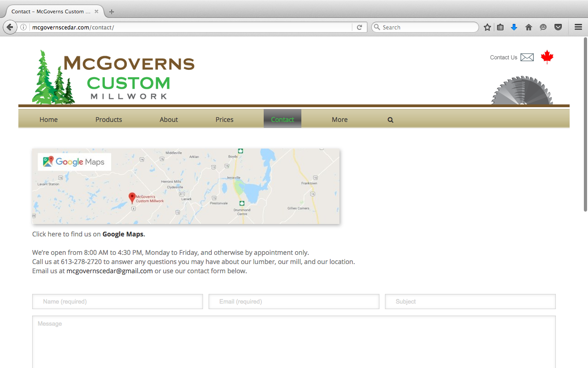Open the Pocket toolbar icon

(558, 27)
